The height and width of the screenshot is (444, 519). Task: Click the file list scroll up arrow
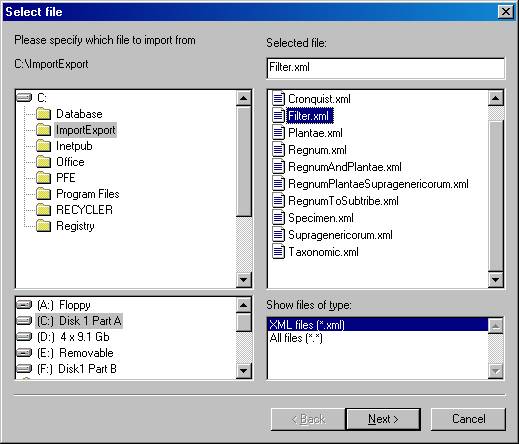[x=495, y=98]
